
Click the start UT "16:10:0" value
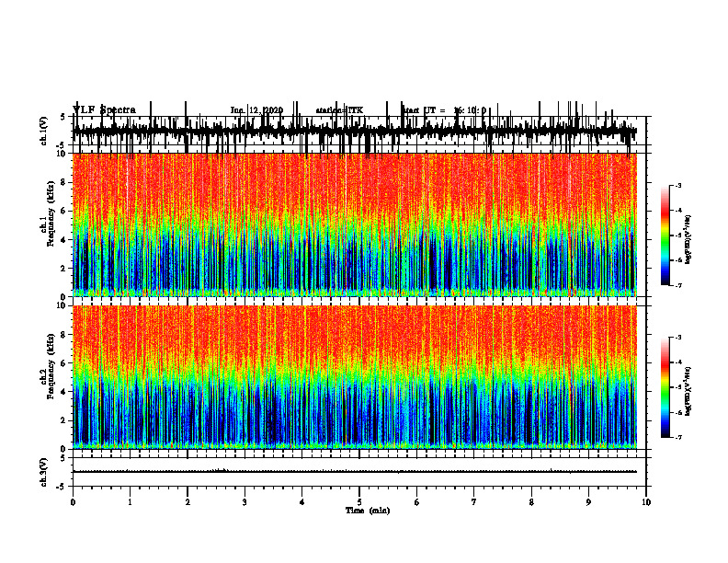tap(470, 110)
